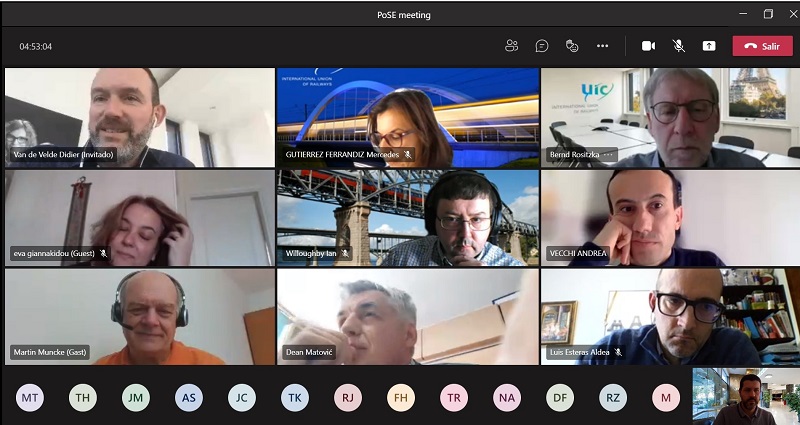Open options for Bernd Rositzka's tile
The image size is (800, 425).
(608, 155)
